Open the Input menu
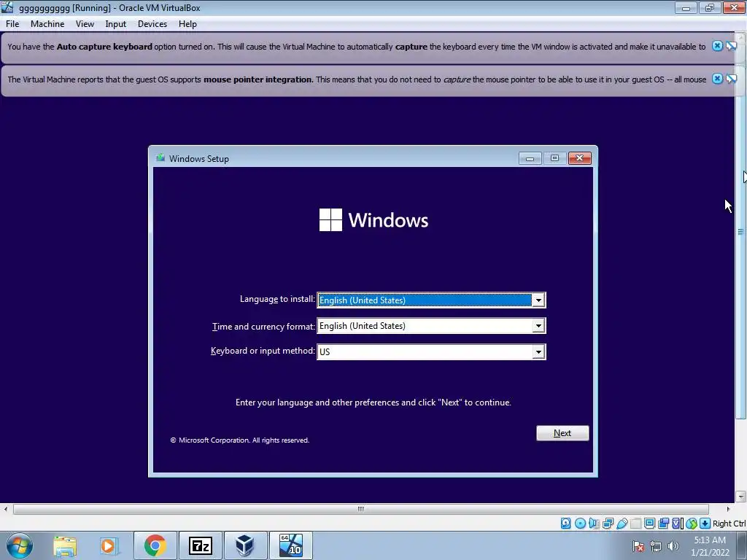The image size is (747, 560). 115,24
